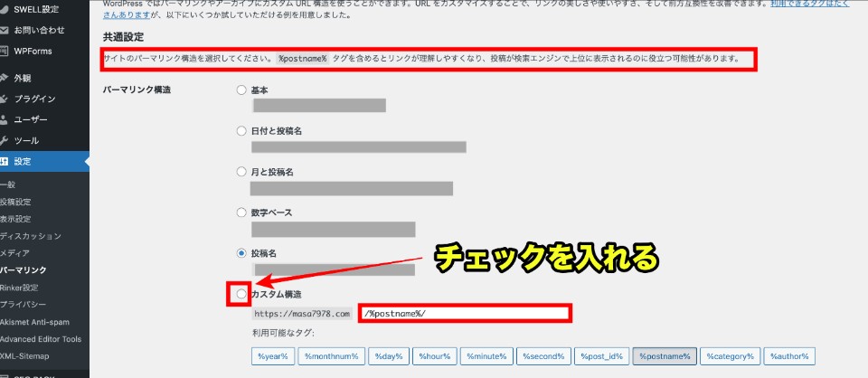Screen dimensions: 868x378
Task: Go to 表示設定 submenu
Action: click(15, 219)
